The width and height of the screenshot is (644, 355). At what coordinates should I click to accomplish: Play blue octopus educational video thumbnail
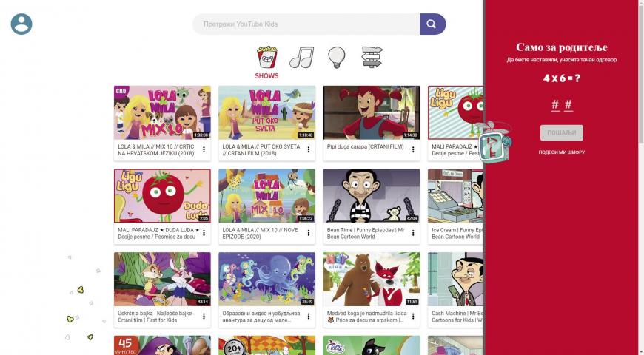[267, 279]
